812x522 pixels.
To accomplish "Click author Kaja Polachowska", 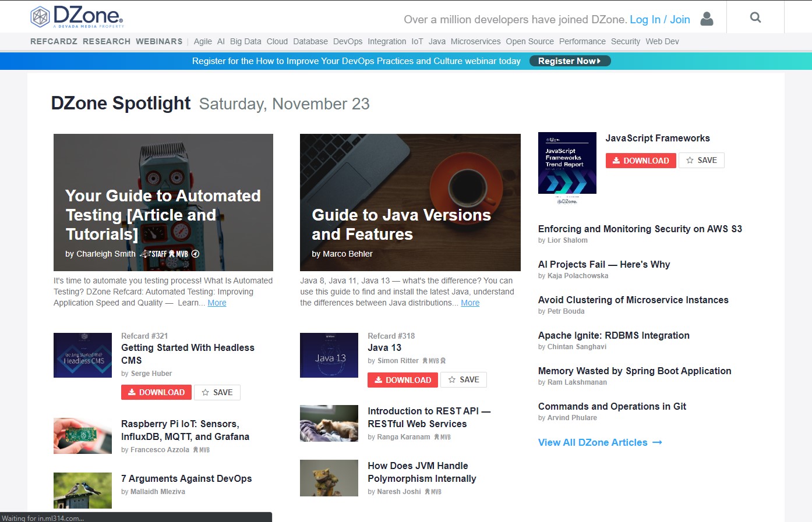I will pos(578,276).
